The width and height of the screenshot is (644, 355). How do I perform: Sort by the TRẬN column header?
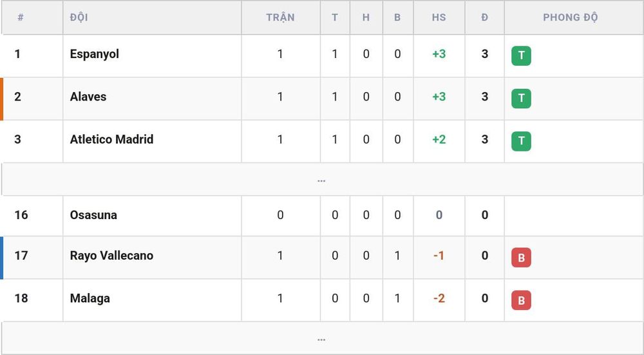[x=280, y=17]
